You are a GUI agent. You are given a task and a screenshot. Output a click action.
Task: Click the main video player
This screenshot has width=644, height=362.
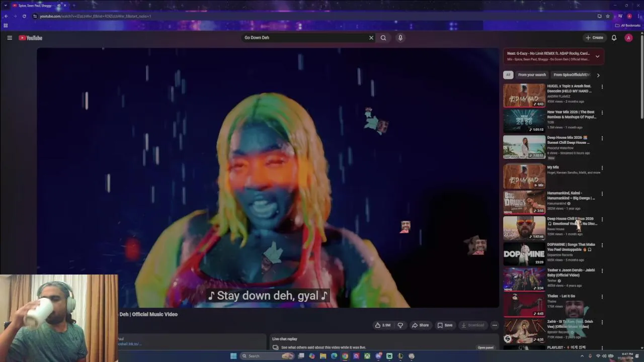click(268, 177)
